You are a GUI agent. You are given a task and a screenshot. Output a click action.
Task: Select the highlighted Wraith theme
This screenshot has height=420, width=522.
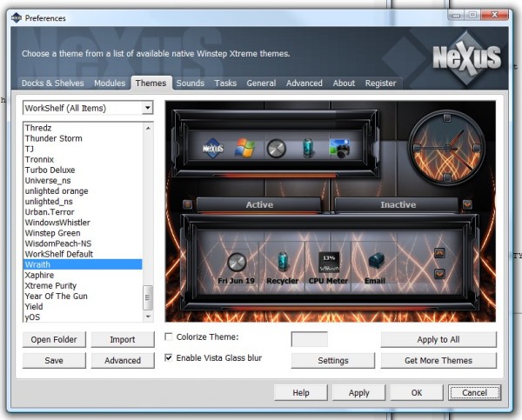pos(83,264)
